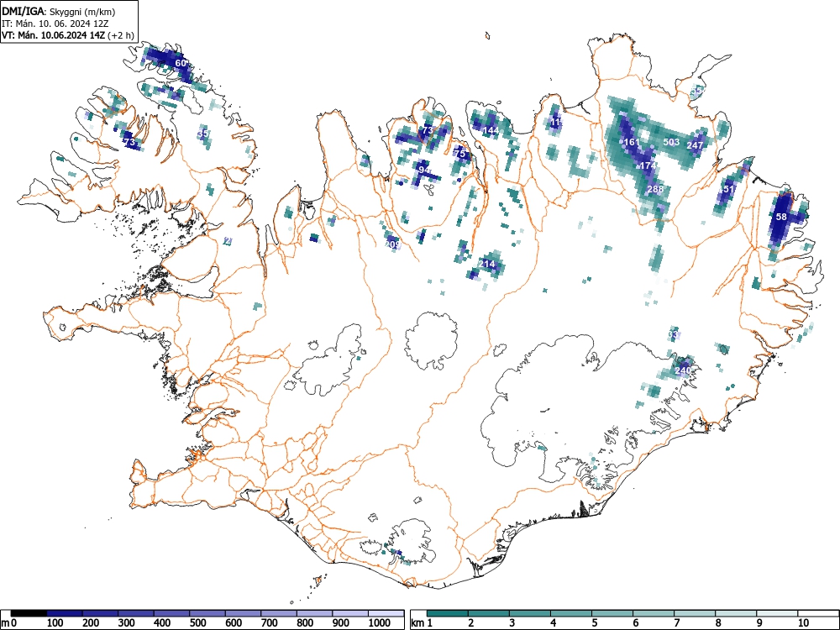Viewport: 840px width, 630px height.
Task: Click the visibility value 58 on the map
Action: pyautogui.click(x=781, y=217)
